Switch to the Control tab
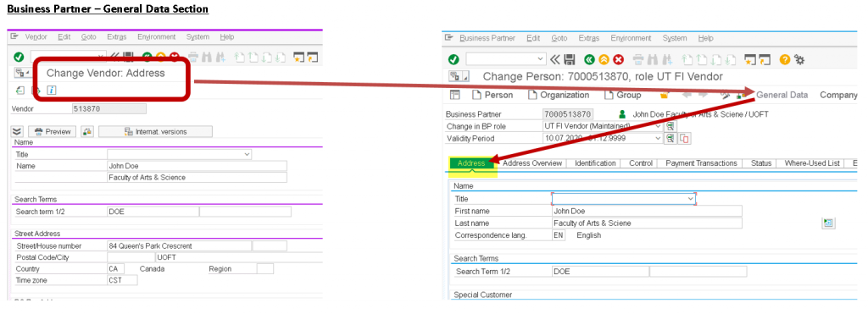 coord(641,163)
